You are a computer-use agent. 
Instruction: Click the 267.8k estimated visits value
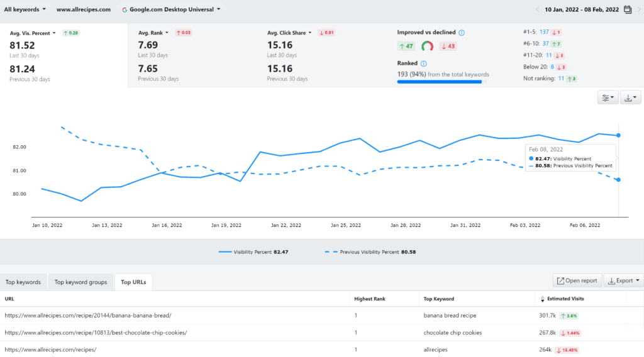[548, 332]
